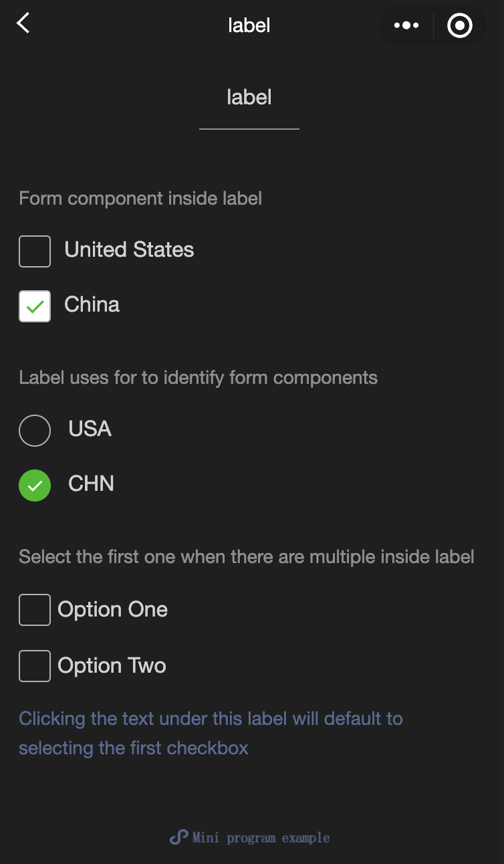Click the selected CHN radio button
The width and height of the screenshot is (504, 864).
click(35, 485)
